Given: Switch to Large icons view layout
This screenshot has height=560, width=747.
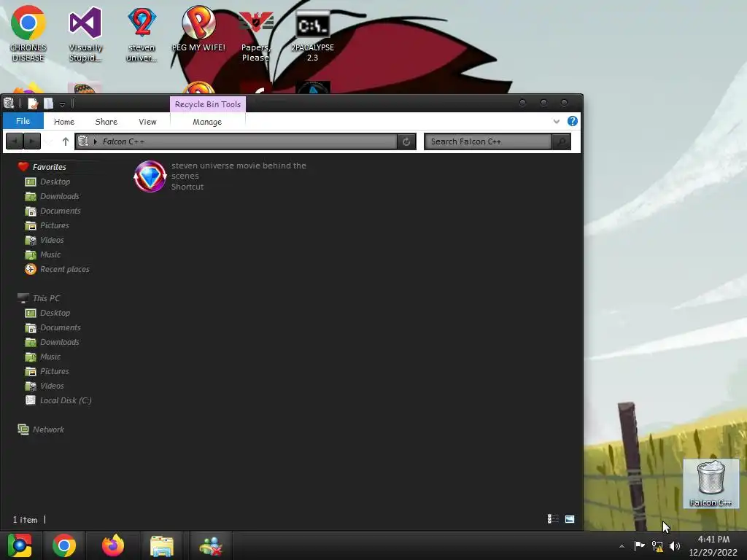Looking at the screenshot, I should point(569,518).
